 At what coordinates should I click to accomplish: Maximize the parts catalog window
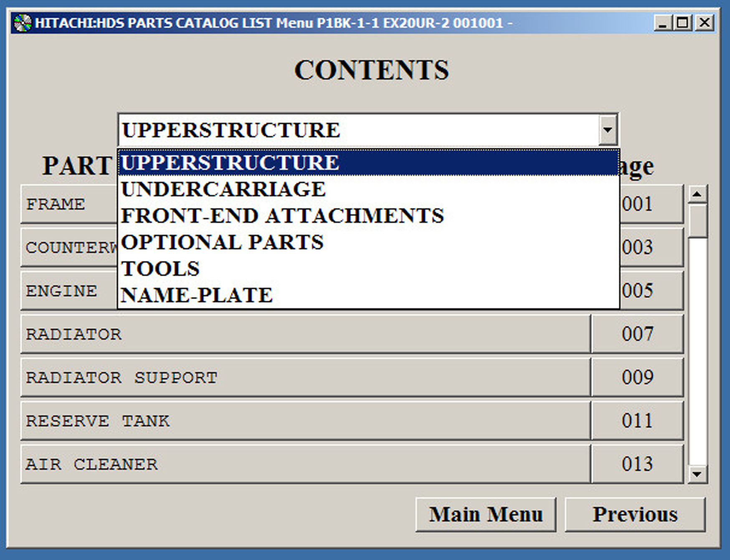[683, 23]
